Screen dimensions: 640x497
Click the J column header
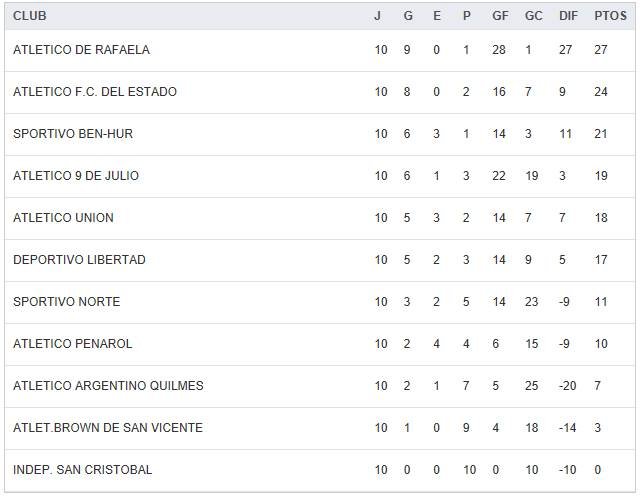[378, 16]
